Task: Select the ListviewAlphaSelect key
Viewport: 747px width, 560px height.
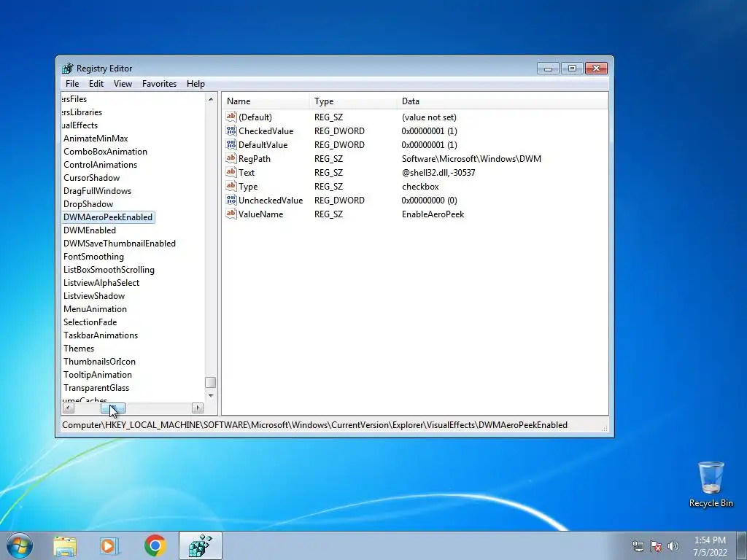Action: (101, 283)
